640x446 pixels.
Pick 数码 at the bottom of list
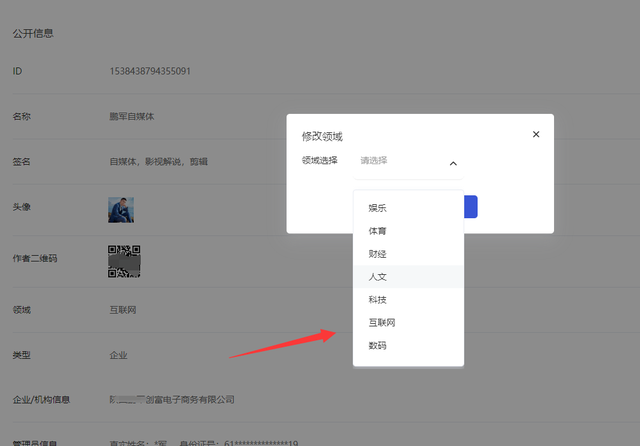378,346
